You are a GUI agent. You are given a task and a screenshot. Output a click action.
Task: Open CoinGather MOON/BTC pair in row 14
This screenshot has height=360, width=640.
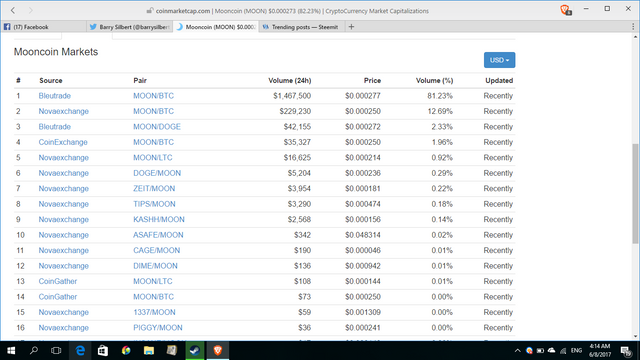click(x=153, y=297)
